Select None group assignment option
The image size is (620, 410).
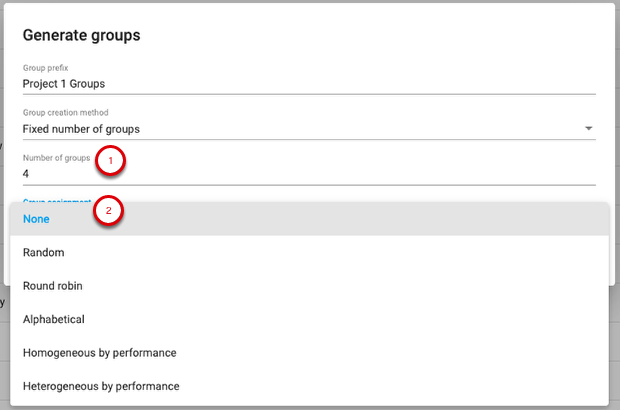point(36,219)
